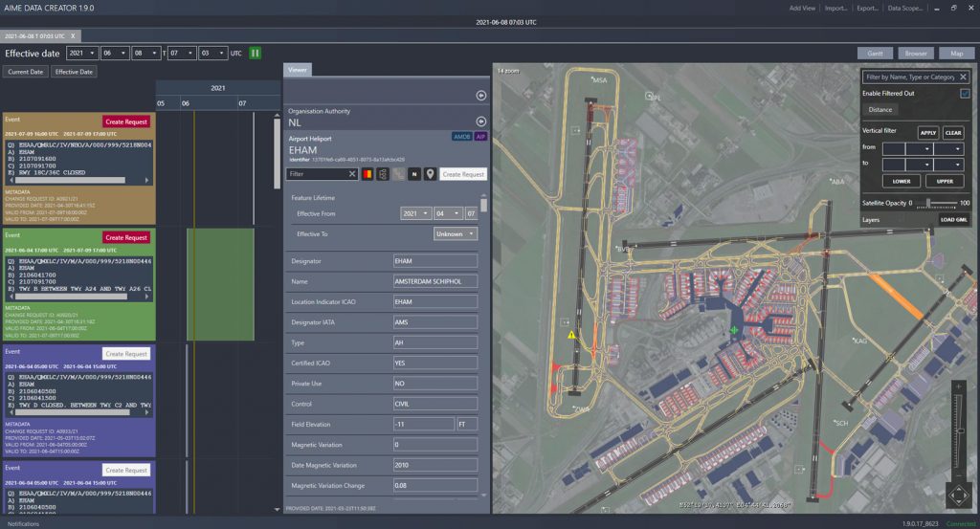Click the MSA label on the map
Viewport: 980px width, 529px height.
(599, 80)
